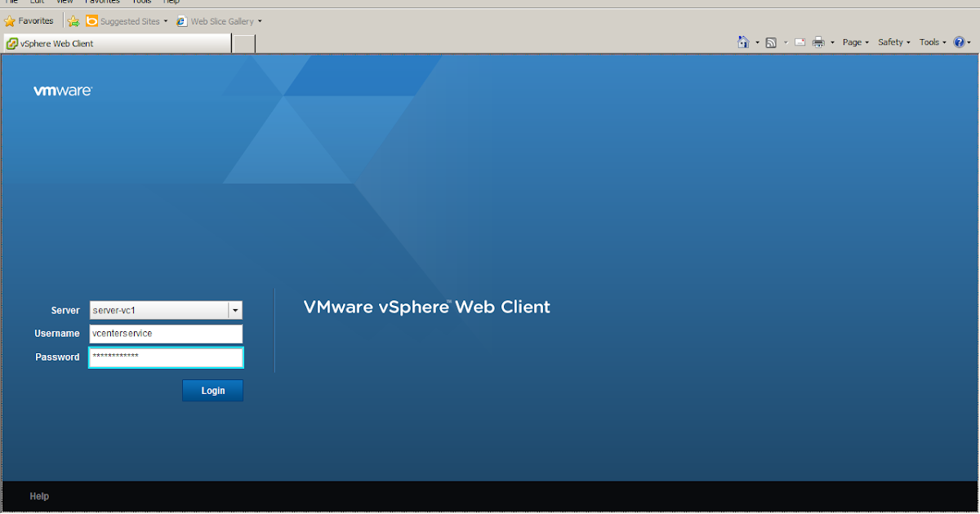Click the Username field with vcenterservice
Image resolution: width=980 pixels, height=514 pixels.
166,334
